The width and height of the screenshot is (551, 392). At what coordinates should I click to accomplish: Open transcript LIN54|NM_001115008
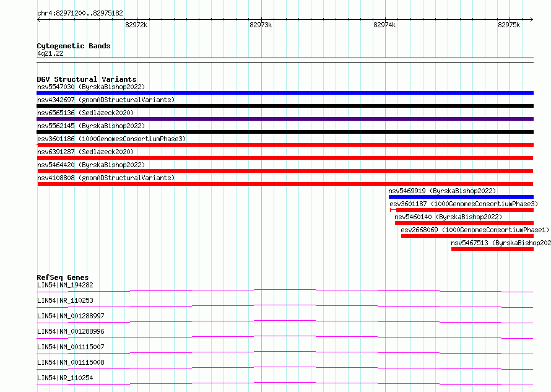(x=71, y=362)
